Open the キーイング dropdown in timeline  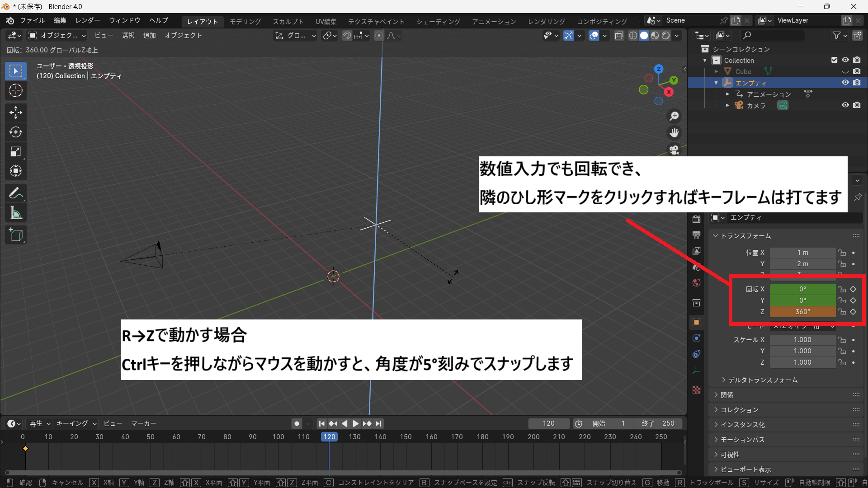[76, 423]
